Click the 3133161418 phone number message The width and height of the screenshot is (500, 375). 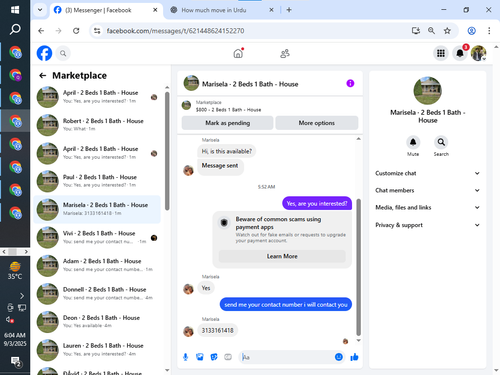click(217, 330)
